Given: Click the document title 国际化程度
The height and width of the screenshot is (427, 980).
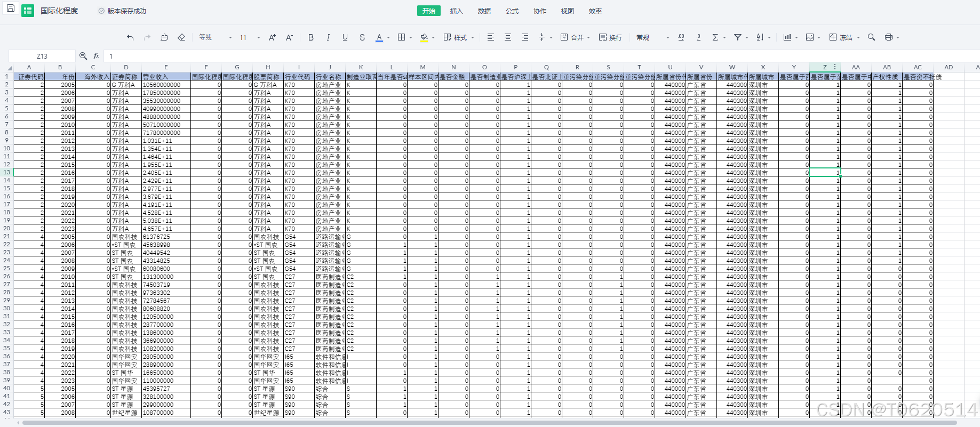Looking at the screenshot, I should pyautogui.click(x=59, y=11).
